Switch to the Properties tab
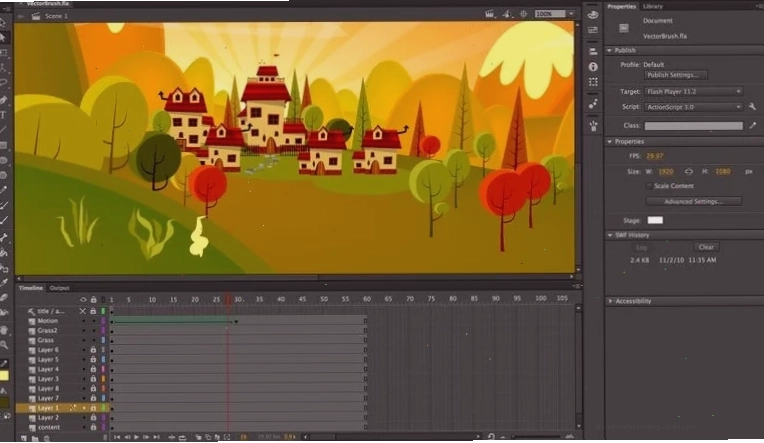This screenshot has width=764, height=443. [621, 6]
